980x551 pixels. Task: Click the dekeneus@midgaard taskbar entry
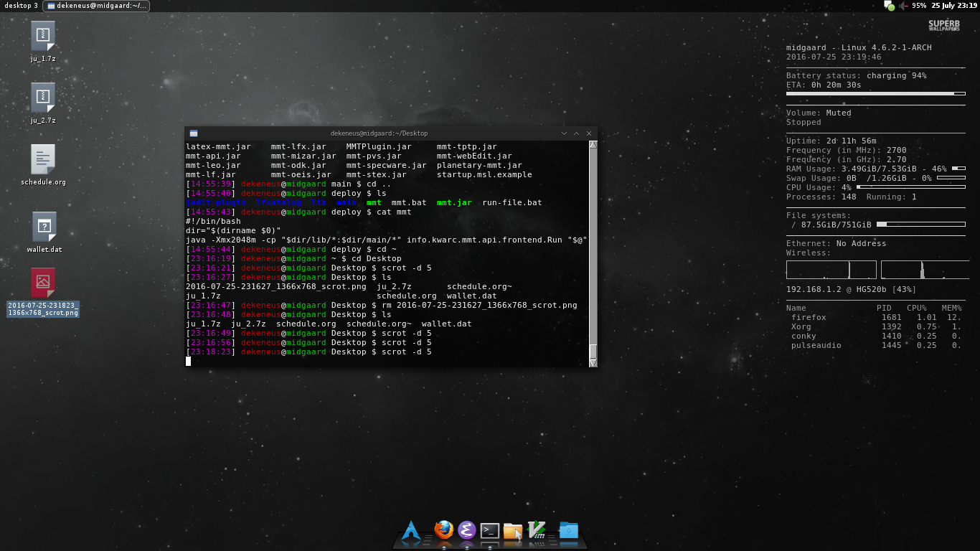(x=96, y=5)
